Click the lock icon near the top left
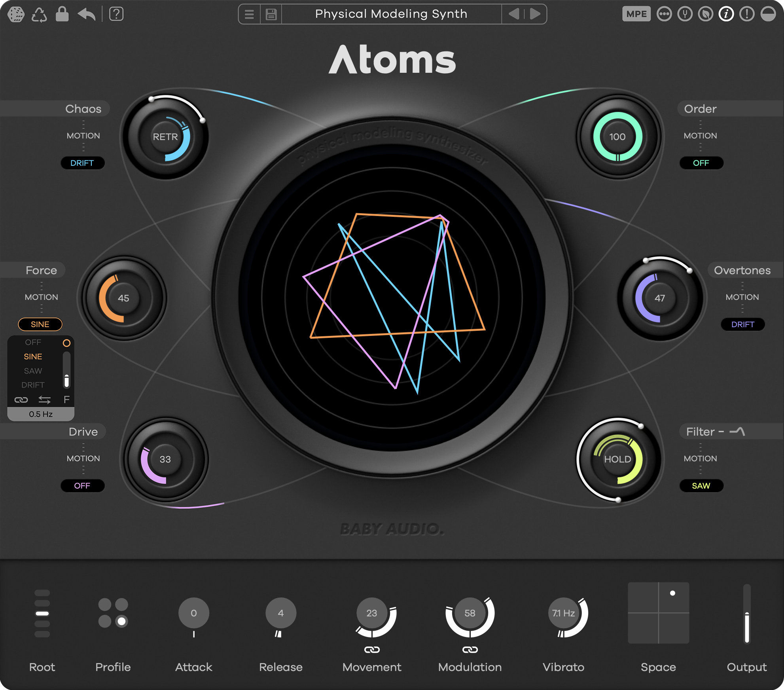The width and height of the screenshot is (784, 690). click(62, 14)
